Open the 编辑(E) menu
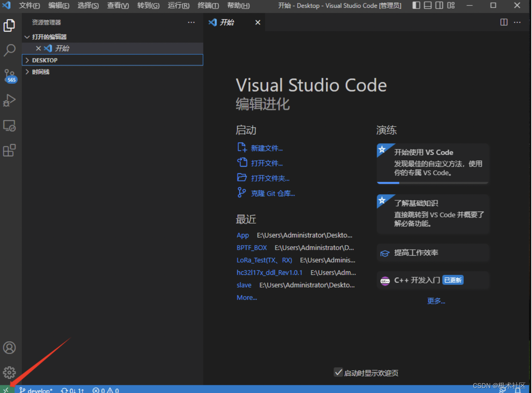The width and height of the screenshot is (532, 393). [59, 5]
